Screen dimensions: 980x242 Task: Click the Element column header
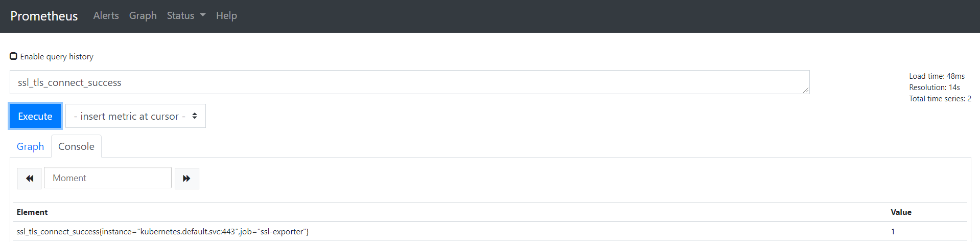pos(32,212)
